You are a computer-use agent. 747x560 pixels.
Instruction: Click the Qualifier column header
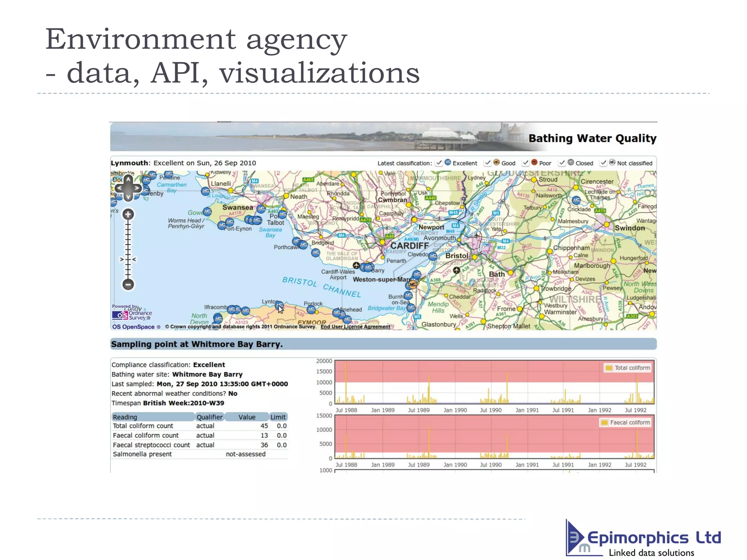click(x=209, y=417)
